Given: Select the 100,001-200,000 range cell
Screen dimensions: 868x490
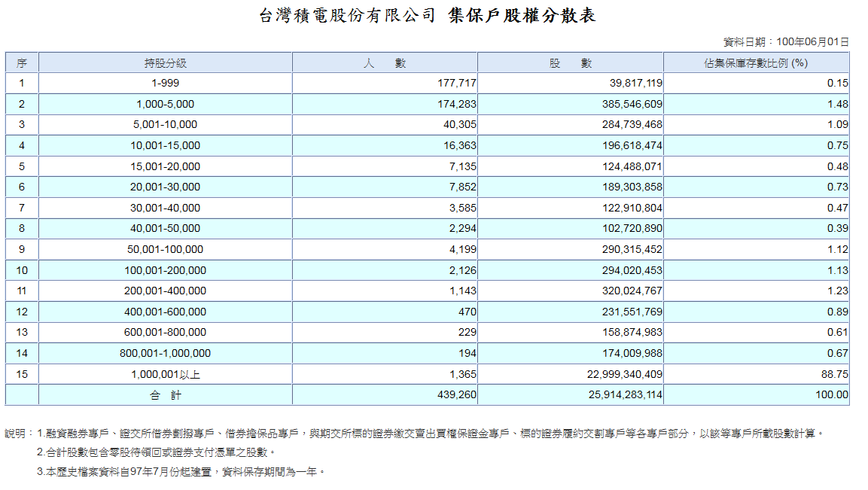Looking at the screenshot, I should (165, 271).
